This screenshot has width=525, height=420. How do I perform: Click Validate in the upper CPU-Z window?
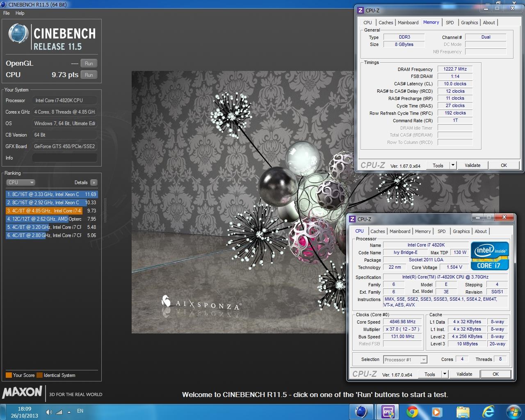[472, 165]
